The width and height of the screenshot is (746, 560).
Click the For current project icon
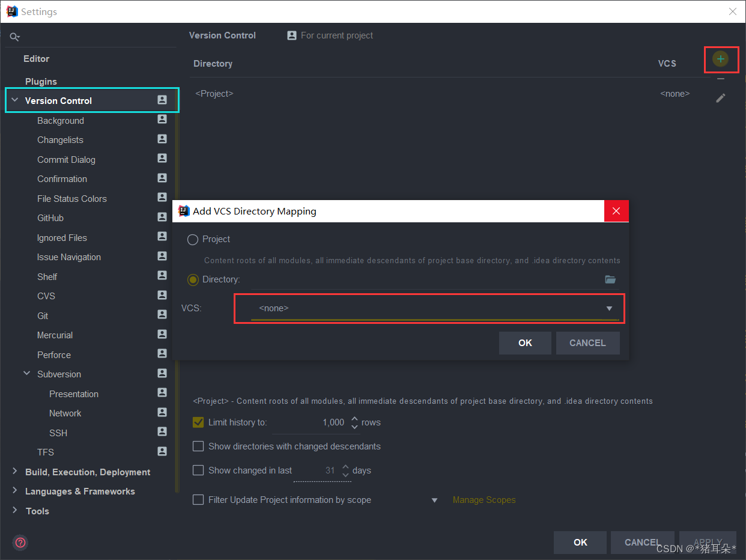pyautogui.click(x=292, y=35)
